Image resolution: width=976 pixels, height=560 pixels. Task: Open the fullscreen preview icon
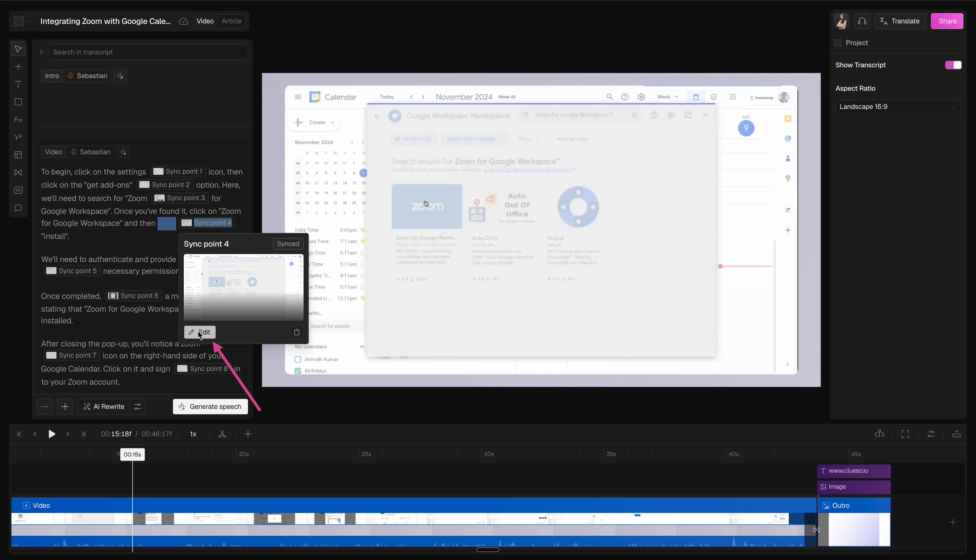point(905,434)
